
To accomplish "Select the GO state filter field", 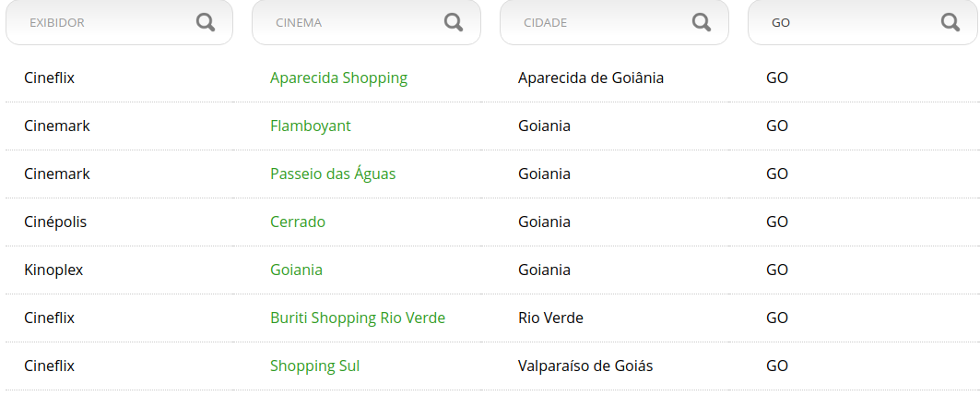I will (x=848, y=22).
